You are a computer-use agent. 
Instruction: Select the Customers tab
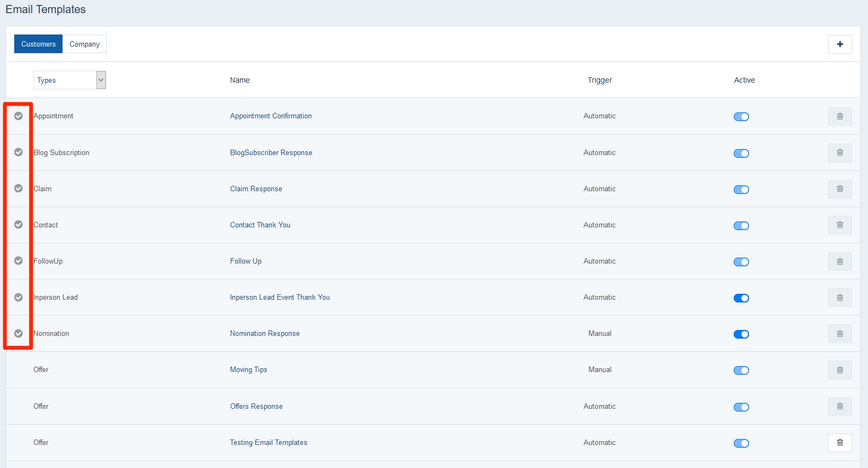pos(38,44)
